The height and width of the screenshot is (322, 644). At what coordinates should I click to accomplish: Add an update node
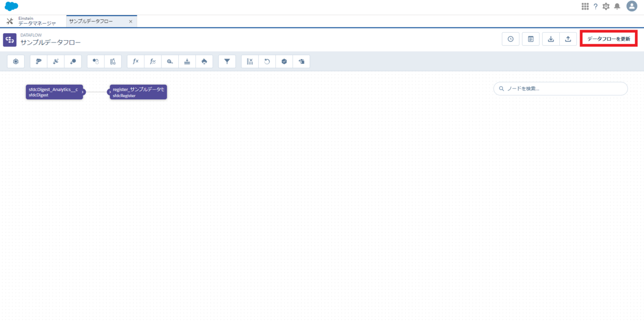(x=267, y=62)
